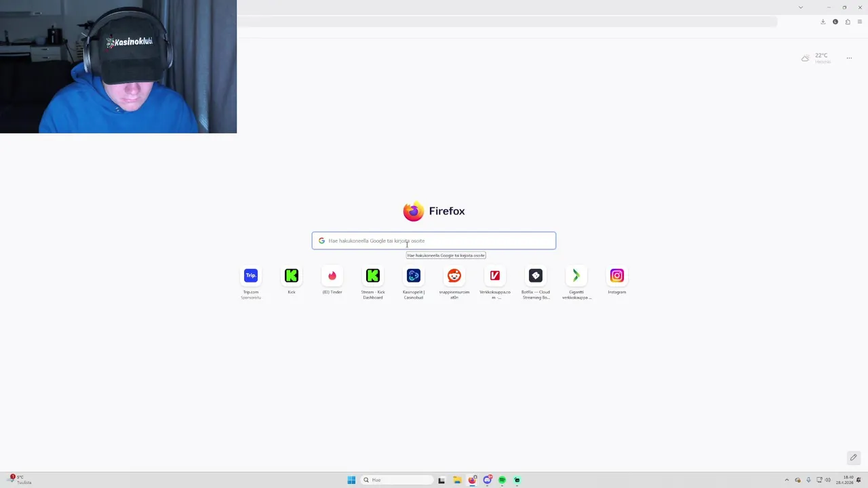Open the weather widget three-dot menu
The image size is (868, 488).
point(849,58)
